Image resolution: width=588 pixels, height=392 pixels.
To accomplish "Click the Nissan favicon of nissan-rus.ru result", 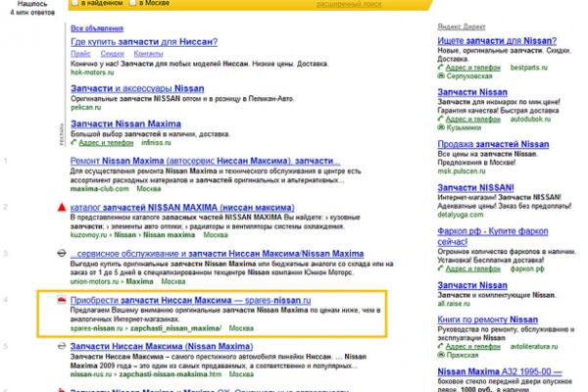I will pyautogui.click(x=62, y=346).
